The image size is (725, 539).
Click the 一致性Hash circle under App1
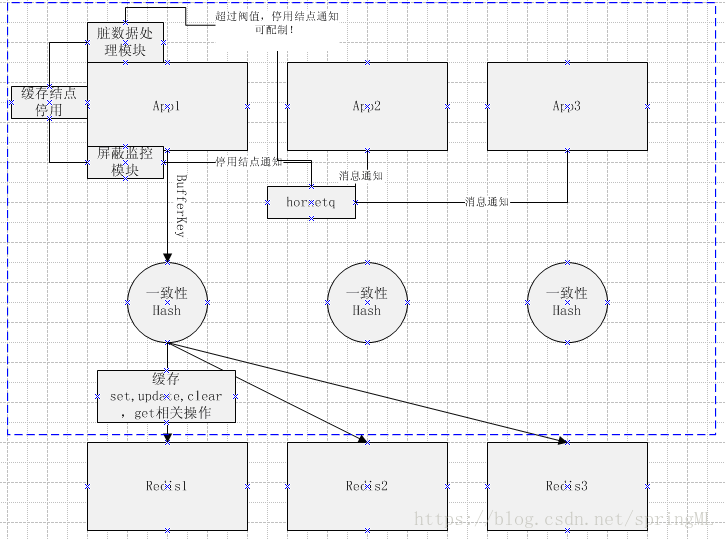[x=167, y=302]
